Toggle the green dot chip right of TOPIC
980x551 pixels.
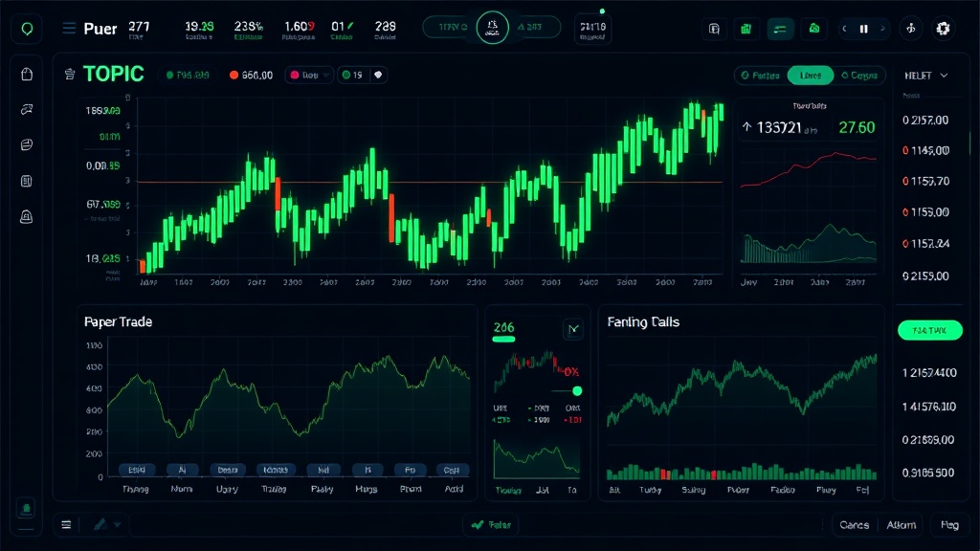(x=188, y=75)
